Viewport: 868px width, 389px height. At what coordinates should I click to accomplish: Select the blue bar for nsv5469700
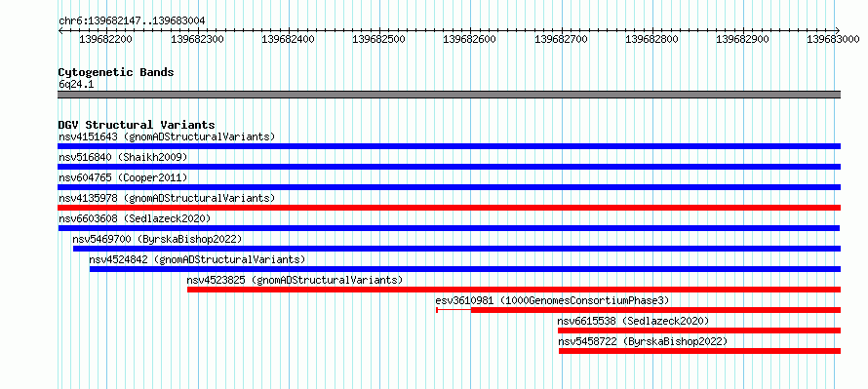tap(456, 249)
